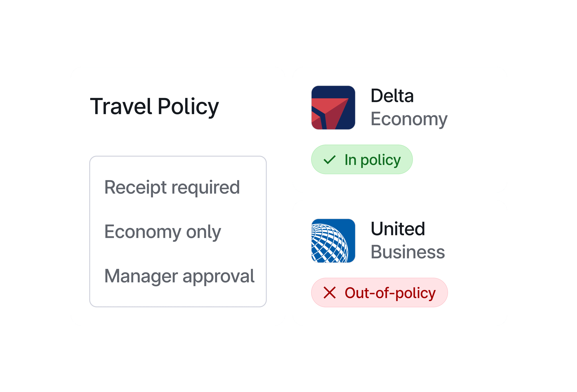Viewport: 577px width, 392px height.
Task: Click the Business fare class under United
Action: [408, 252]
